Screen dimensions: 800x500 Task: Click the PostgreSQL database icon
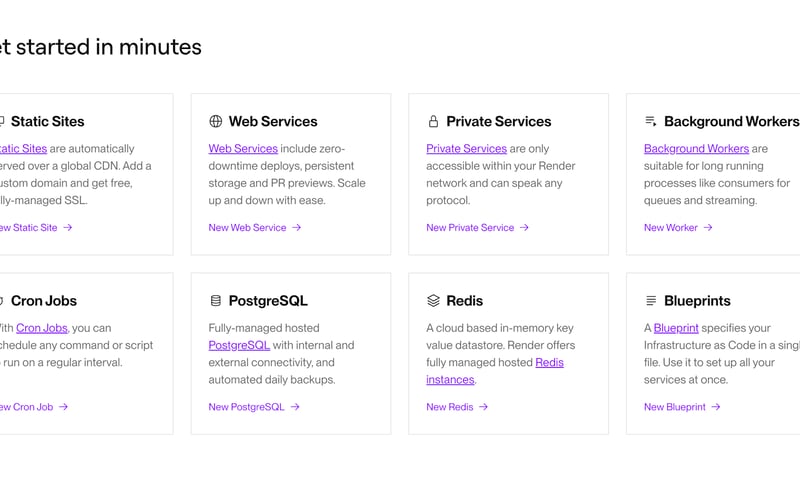point(215,301)
